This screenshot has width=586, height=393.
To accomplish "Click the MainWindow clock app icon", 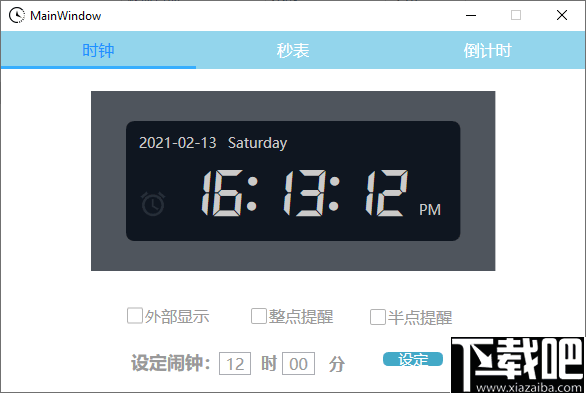I will point(16,15).
